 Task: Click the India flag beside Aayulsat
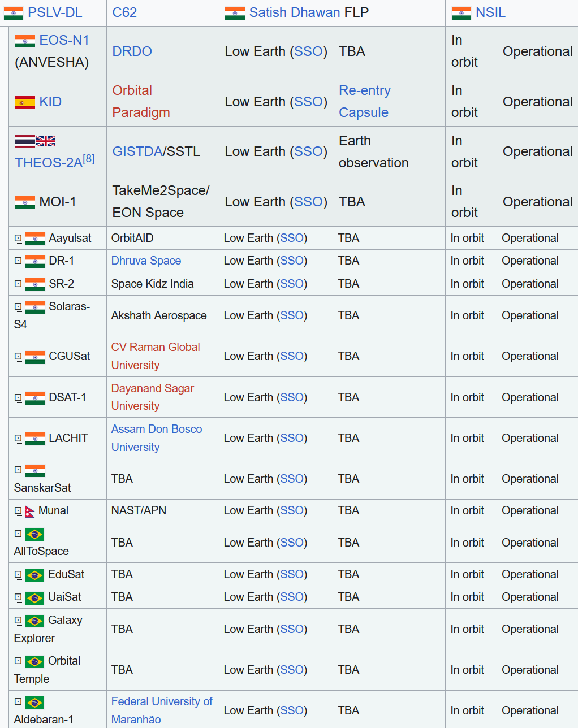click(x=35, y=239)
